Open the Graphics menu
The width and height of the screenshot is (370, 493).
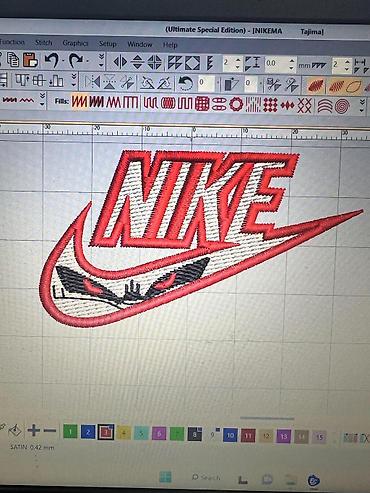click(x=75, y=43)
